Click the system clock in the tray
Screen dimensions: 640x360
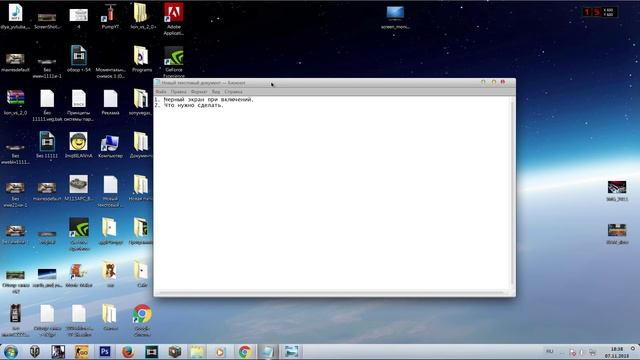pos(617,352)
